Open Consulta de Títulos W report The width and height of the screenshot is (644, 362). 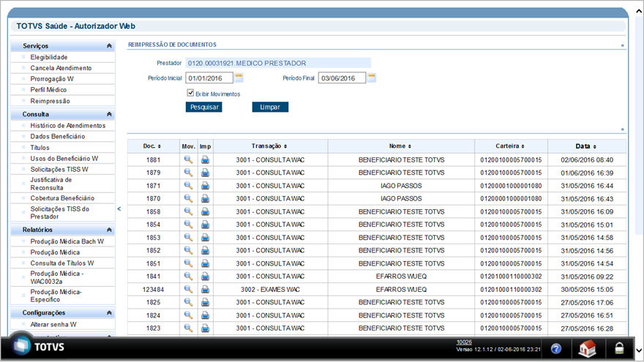(x=62, y=263)
